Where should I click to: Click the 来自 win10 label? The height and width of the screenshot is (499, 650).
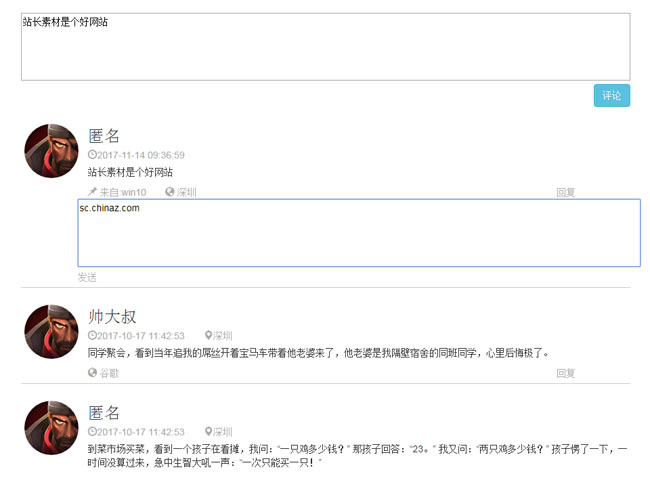[x=122, y=192]
